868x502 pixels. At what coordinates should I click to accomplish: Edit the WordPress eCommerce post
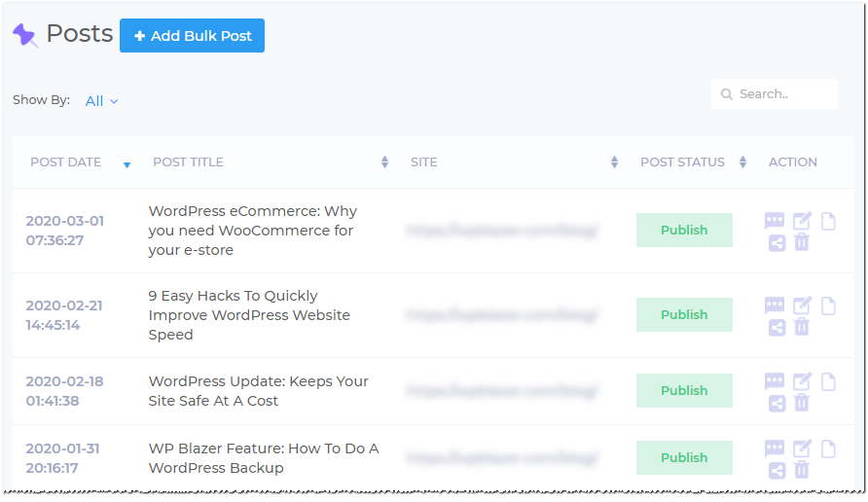pyautogui.click(x=802, y=221)
